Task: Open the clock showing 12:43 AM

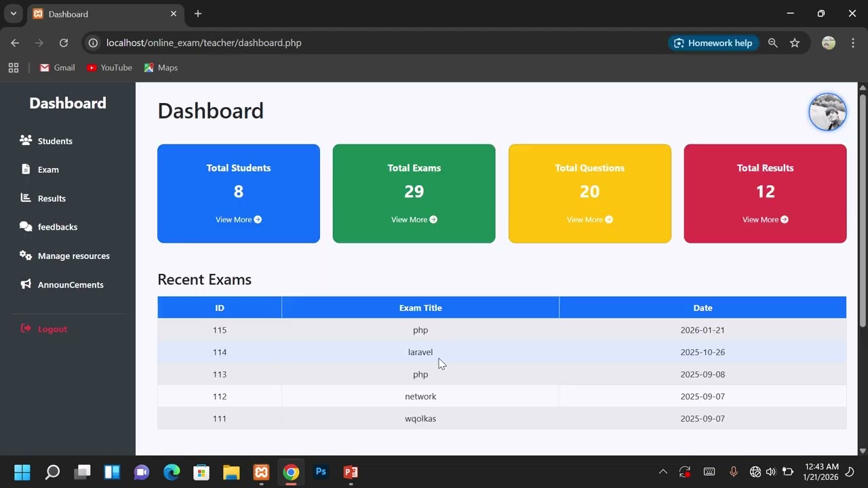Action: point(821,472)
